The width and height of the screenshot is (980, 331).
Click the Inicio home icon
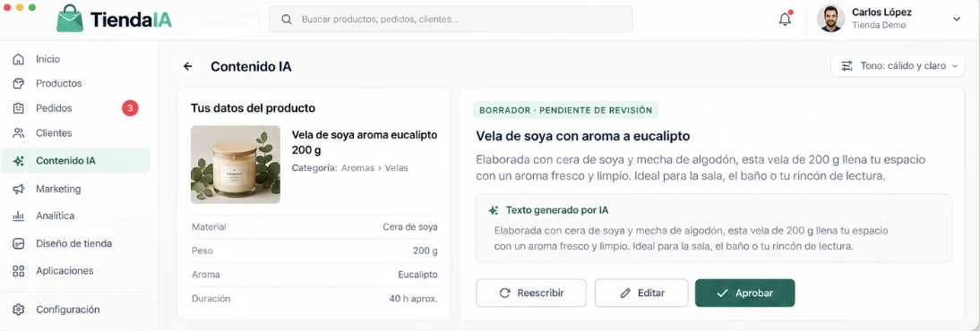pyautogui.click(x=19, y=59)
